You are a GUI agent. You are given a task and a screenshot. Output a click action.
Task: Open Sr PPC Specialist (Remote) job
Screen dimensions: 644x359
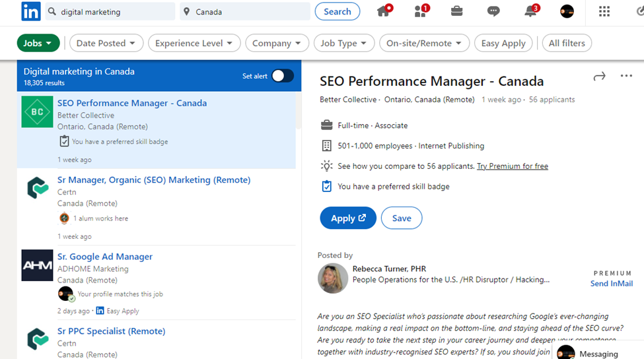coord(112,331)
